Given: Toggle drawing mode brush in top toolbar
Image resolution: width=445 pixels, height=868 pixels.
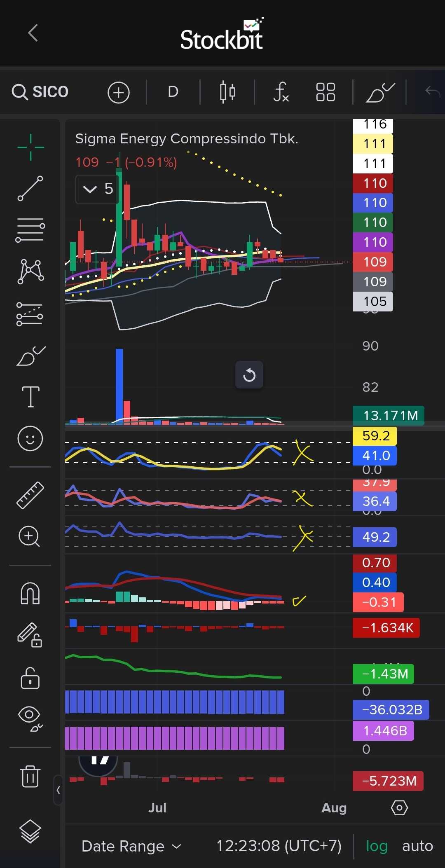Looking at the screenshot, I should (x=380, y=92).
